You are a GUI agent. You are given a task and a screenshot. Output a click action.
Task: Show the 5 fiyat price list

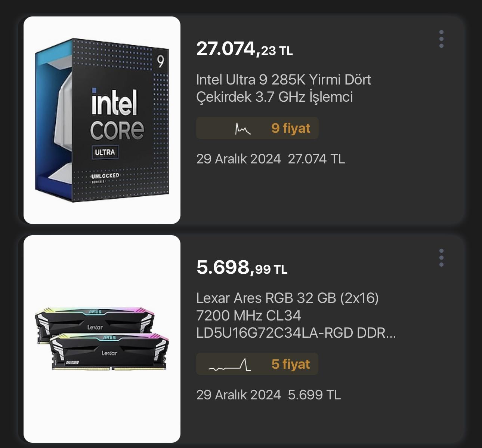(291, 364)
